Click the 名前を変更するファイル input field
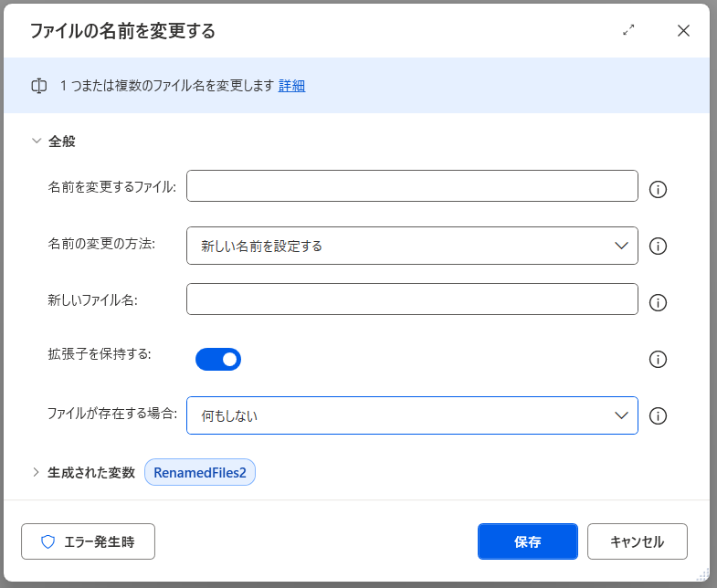 click(x=411, y=186)
